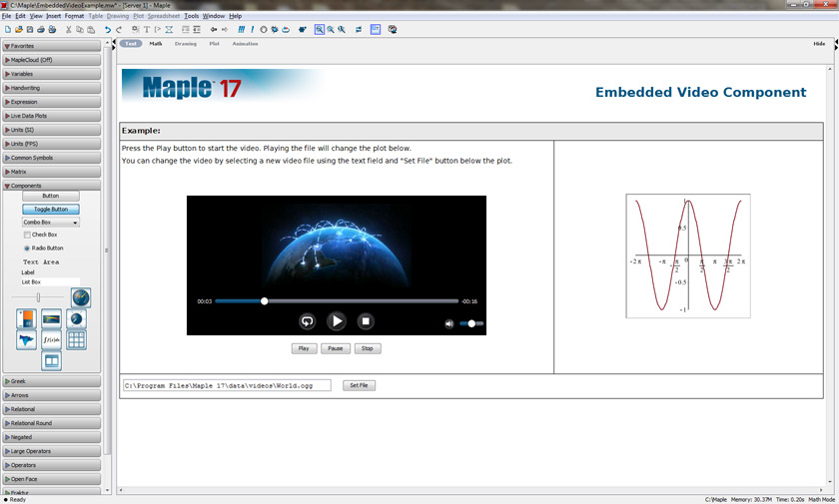The image size is (839, 504).
Task: Interrupt computation with the stop circle icon
Action: [x=264, y=29]
